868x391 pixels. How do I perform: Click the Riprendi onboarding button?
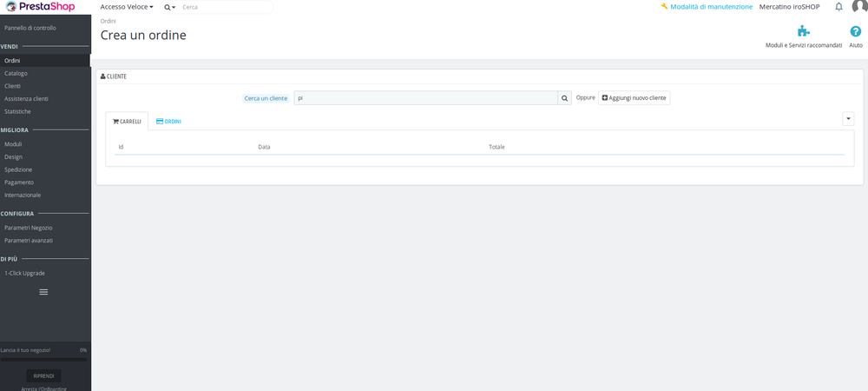pyautogui.click(x=43, y=375)
